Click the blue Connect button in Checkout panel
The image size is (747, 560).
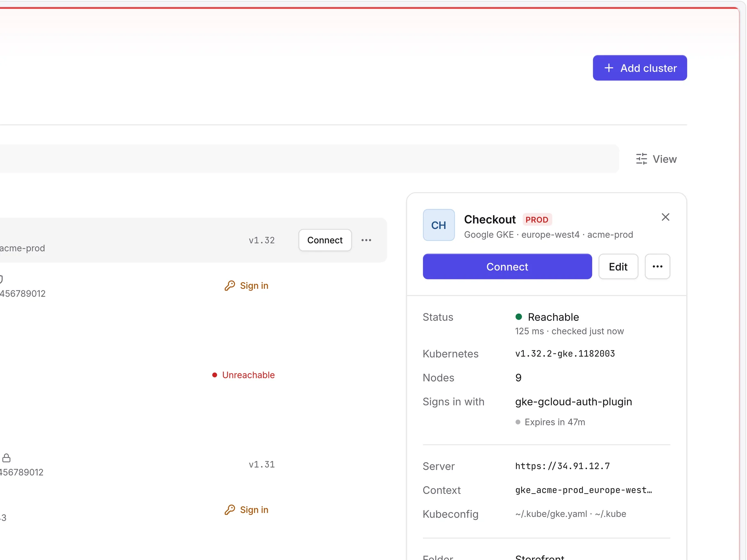(507, 267)
